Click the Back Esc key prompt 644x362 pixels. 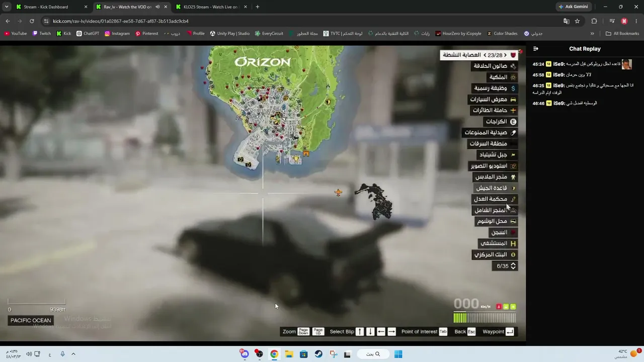point(471,331)
